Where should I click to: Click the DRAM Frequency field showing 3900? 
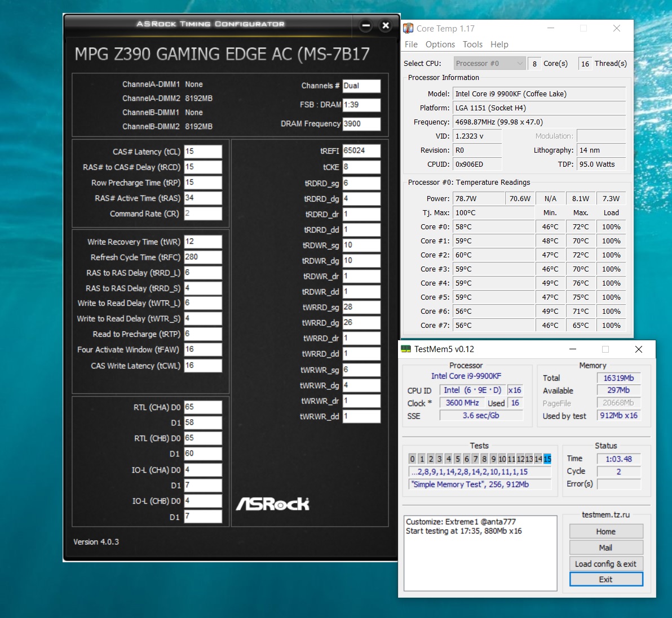click(361, 124)
